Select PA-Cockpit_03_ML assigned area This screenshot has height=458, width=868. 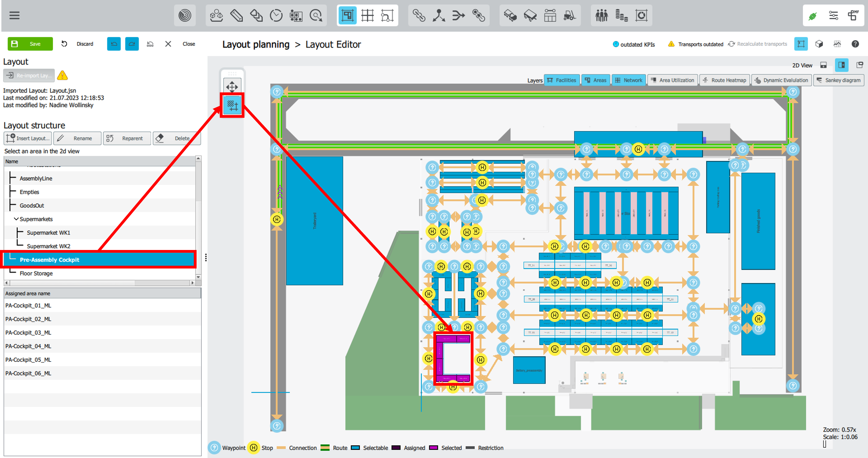click(102, 333)
